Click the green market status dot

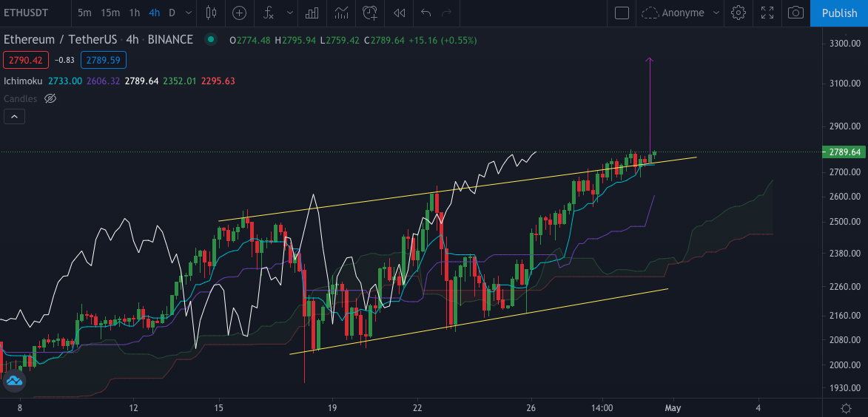click(210, 39)
